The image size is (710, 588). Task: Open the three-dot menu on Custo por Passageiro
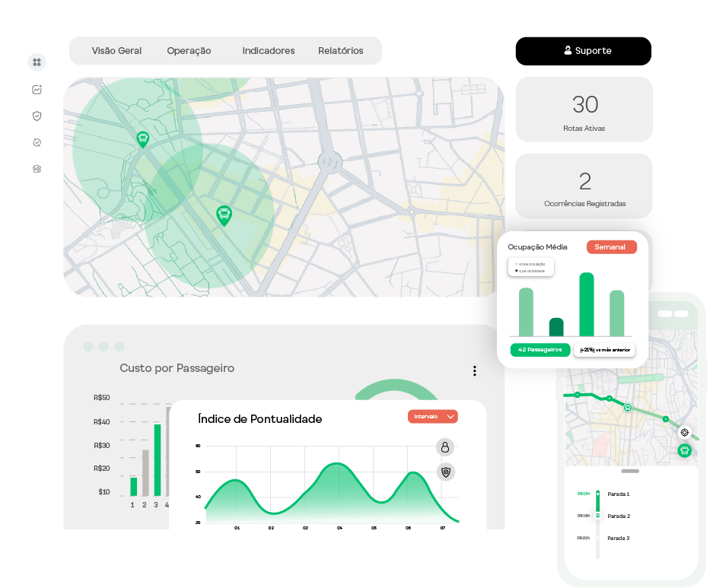click(475, 371)
